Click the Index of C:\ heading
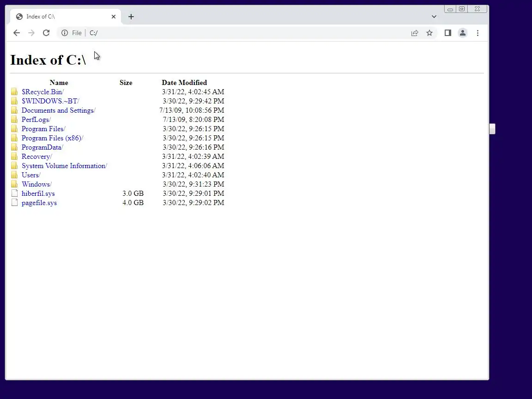 (x=48, y=60)
